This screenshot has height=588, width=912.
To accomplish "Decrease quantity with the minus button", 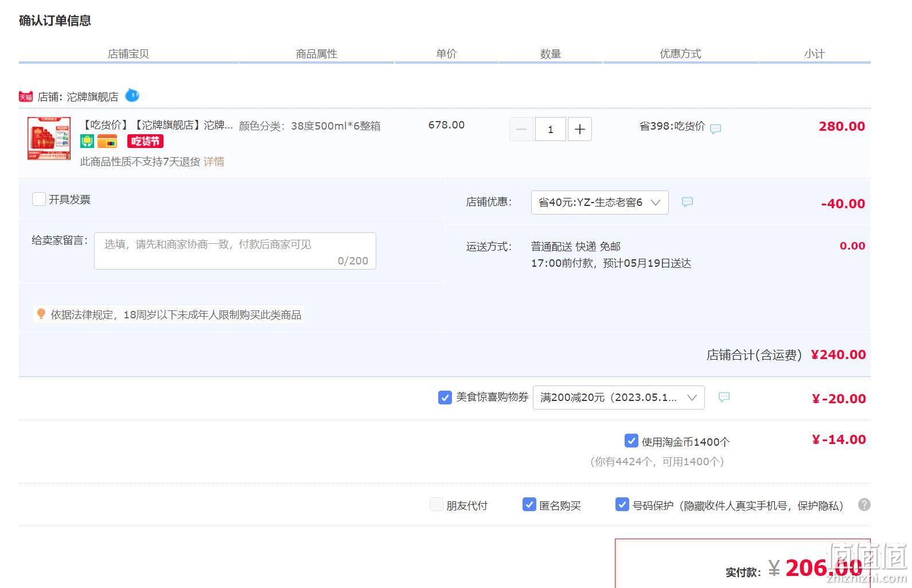I will 521,129.
